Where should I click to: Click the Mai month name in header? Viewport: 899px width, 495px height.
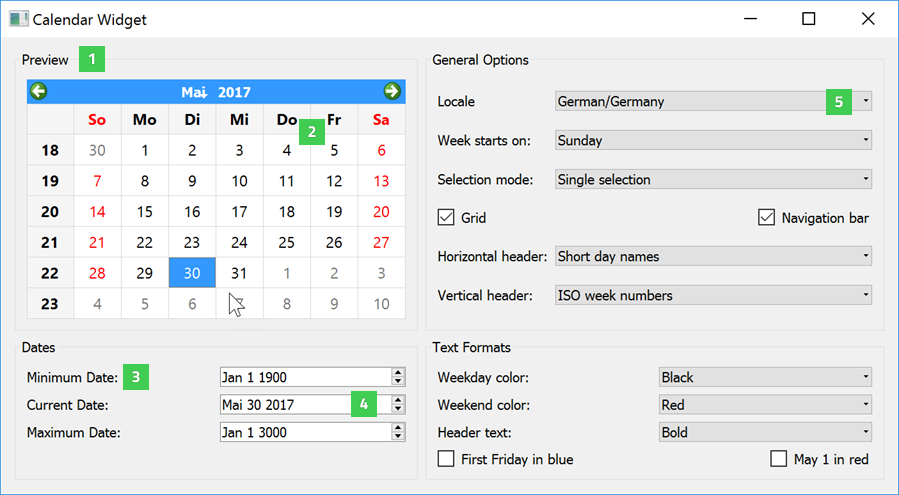194,92
